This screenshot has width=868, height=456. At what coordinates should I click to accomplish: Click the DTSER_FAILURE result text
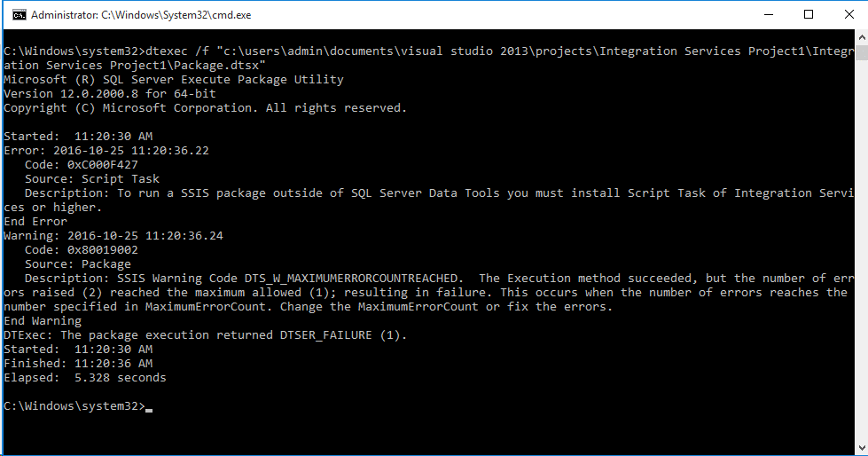pos(325,335)
